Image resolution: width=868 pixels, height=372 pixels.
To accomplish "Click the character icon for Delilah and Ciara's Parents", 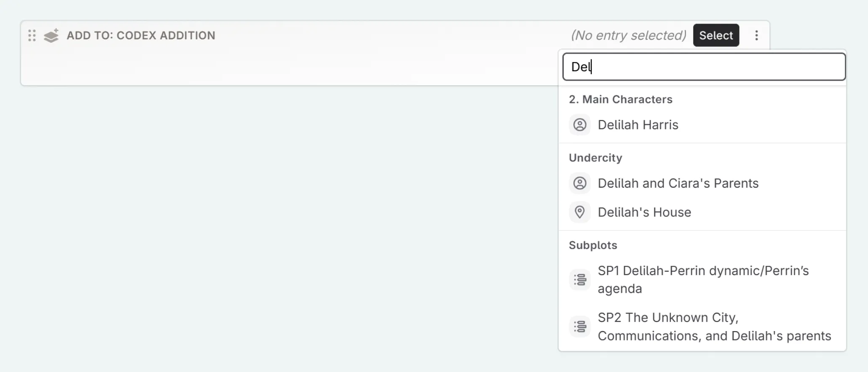I will click(x=580, y=183).
